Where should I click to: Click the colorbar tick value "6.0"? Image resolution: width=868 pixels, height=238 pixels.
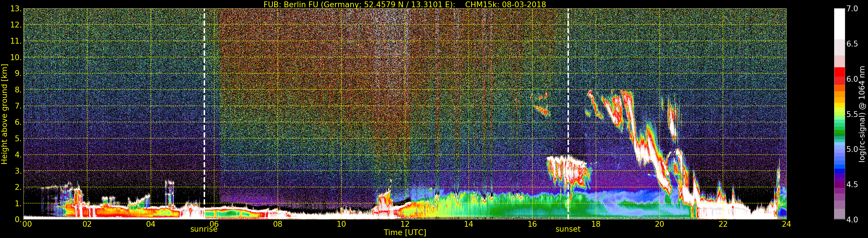click(x=852, y=79)
